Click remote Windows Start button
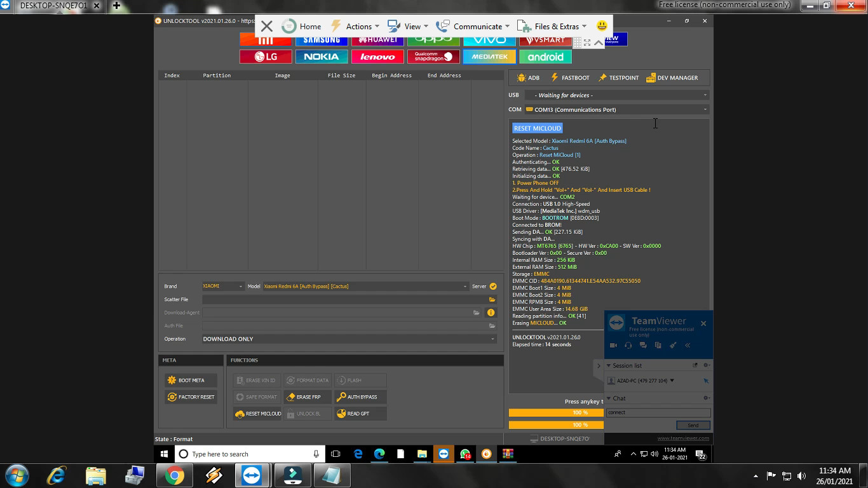The height and width of the screenshot is (488, 868). coord(164,454)
